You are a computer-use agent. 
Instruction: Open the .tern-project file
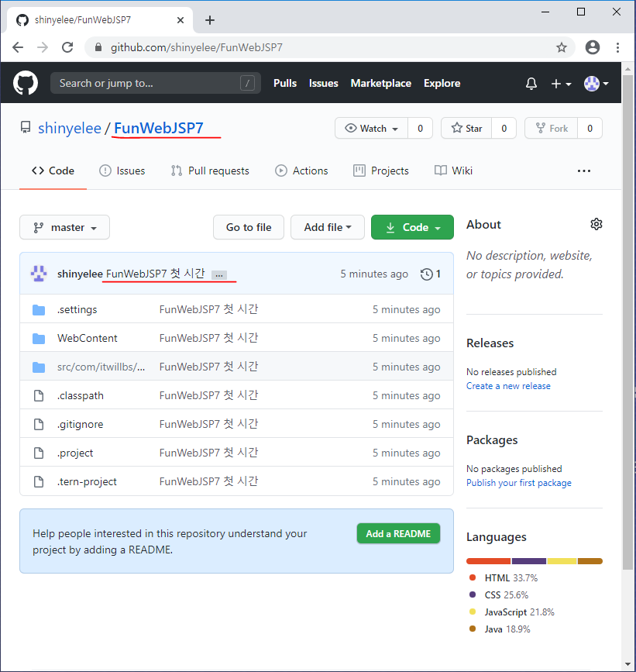click(87, 481)
